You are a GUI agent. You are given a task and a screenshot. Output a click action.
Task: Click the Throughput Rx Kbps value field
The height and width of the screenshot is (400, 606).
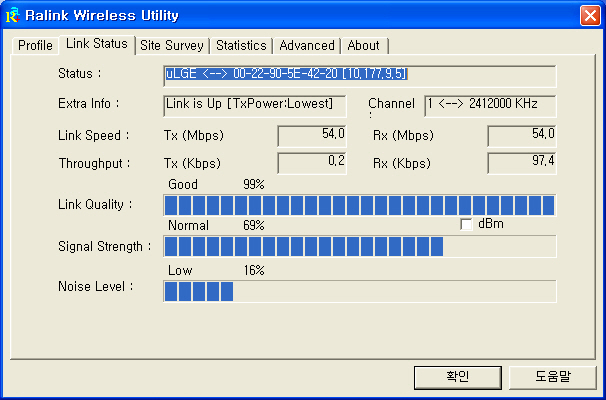point(521,162)
